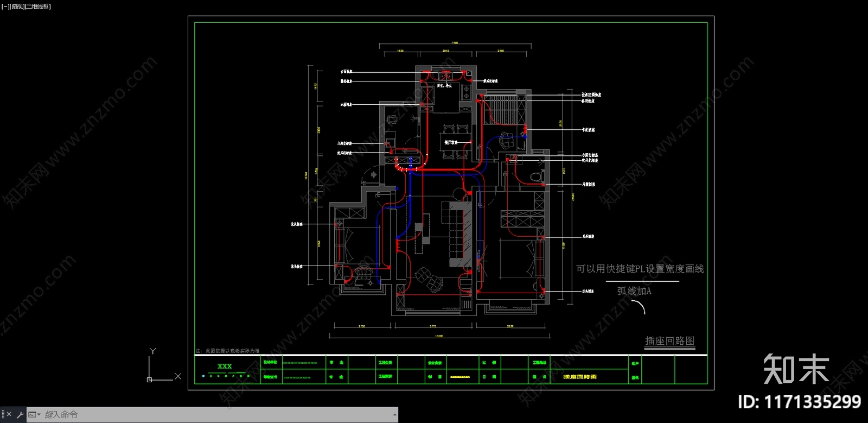Select the XXX title block logo text
Screen dimensions: 868x423
225,367
